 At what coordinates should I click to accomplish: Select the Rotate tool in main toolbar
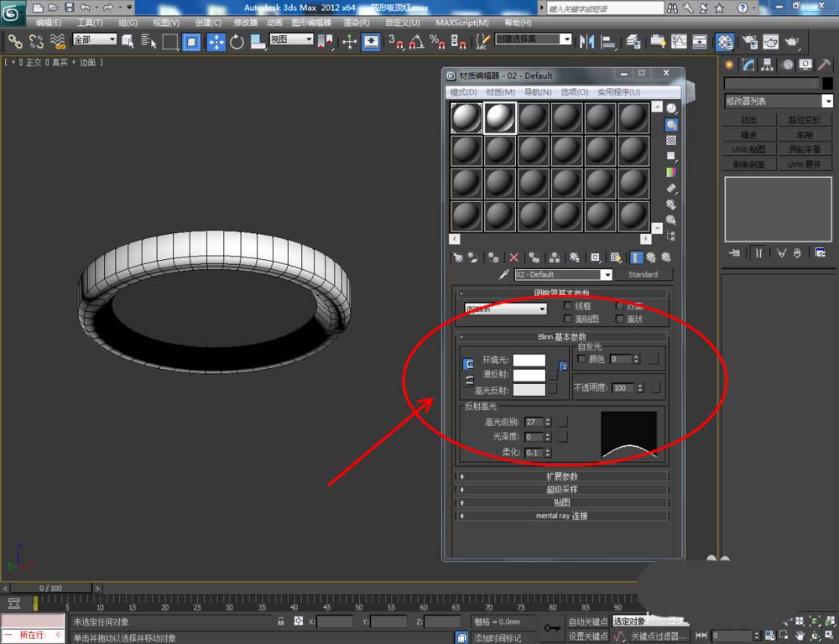coord(237,42)
